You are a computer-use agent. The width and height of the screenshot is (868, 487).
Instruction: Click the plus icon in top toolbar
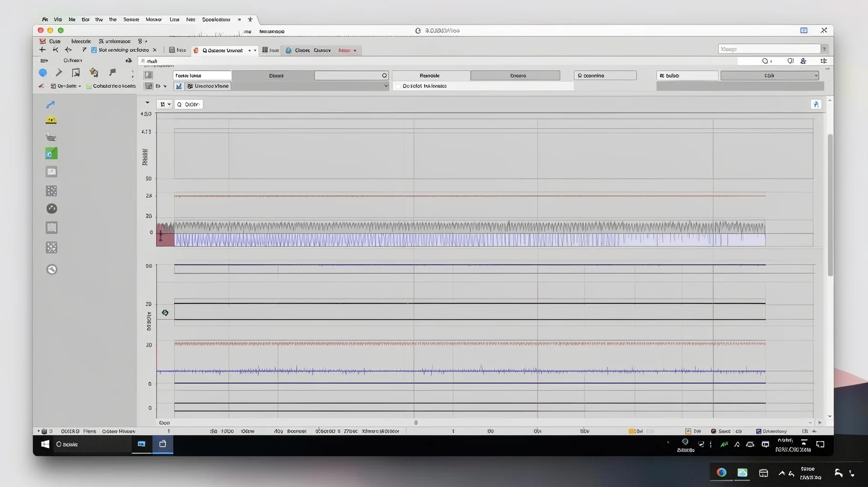(x=42, y=49)
